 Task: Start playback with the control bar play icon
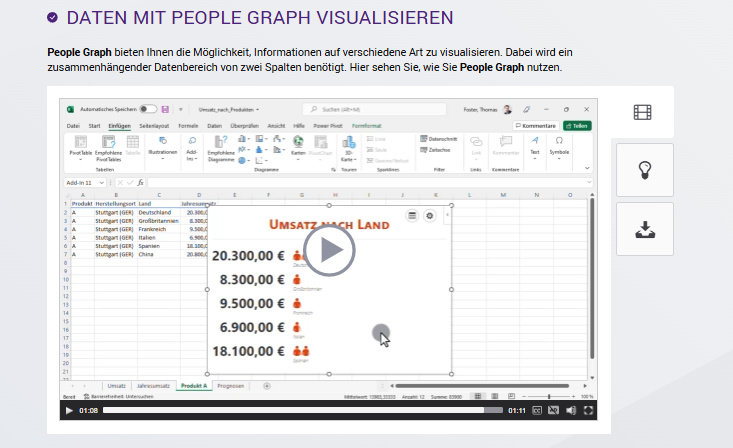tap(69, 411)
